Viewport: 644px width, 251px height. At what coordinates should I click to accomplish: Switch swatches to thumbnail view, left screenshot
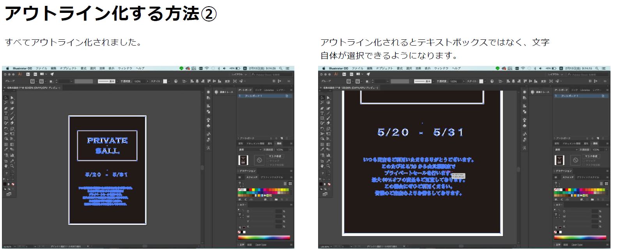tap(290, 184)
